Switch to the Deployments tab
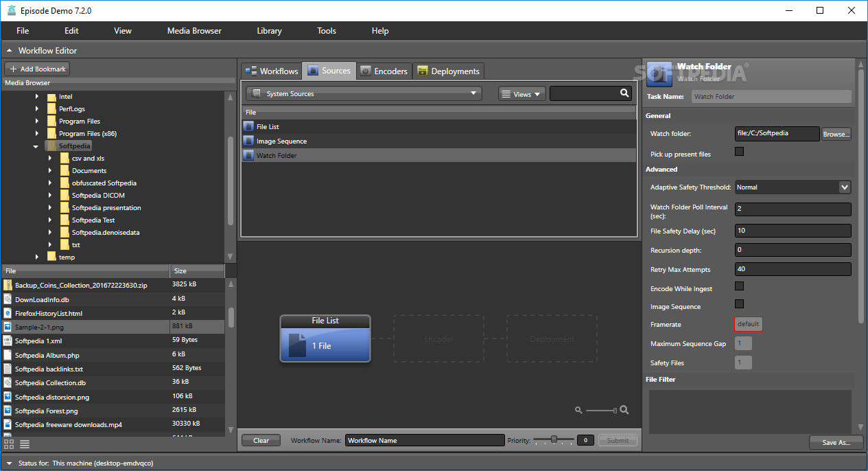 [x=448, y=71]
